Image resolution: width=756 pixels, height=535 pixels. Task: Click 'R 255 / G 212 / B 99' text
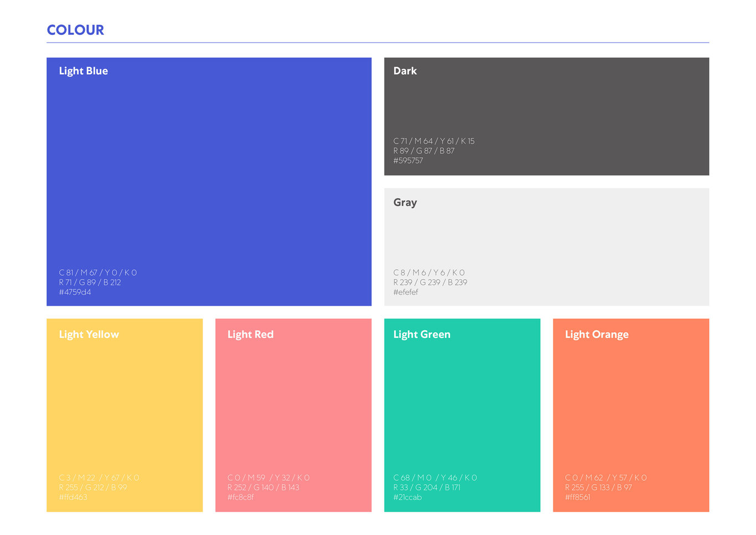tap(93, 487)
